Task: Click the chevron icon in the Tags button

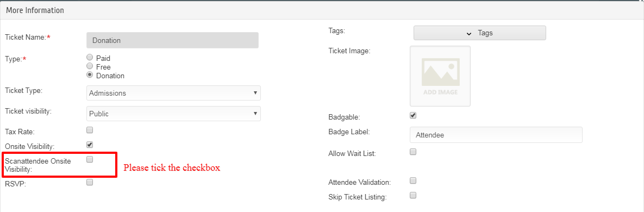Action: pyautogui.click(x=469, y=33)
